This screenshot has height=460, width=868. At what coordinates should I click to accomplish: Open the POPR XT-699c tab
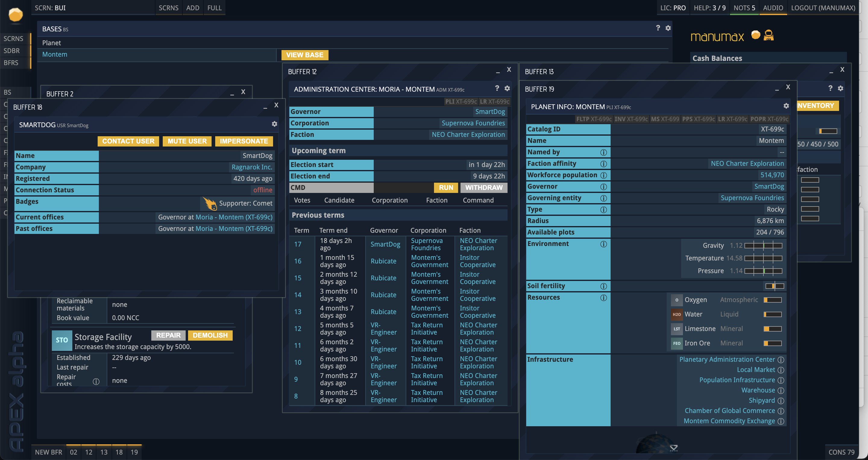pos(769,119)
